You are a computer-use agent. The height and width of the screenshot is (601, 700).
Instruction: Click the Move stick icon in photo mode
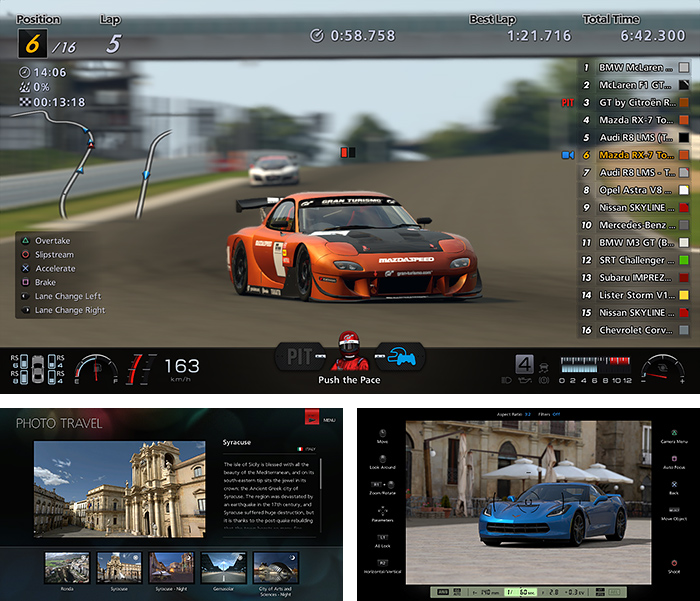click(x=383, y=433)
